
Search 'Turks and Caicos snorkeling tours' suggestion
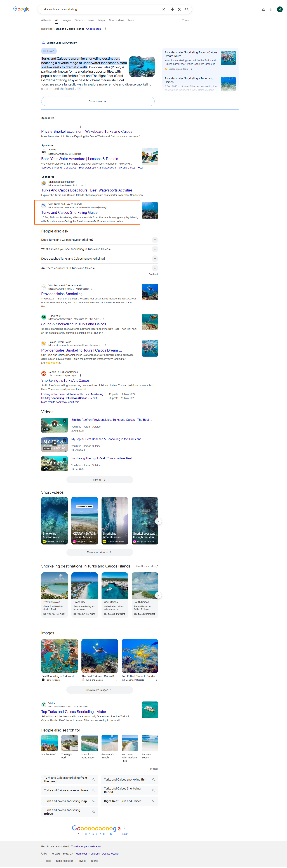click(70, 791)
